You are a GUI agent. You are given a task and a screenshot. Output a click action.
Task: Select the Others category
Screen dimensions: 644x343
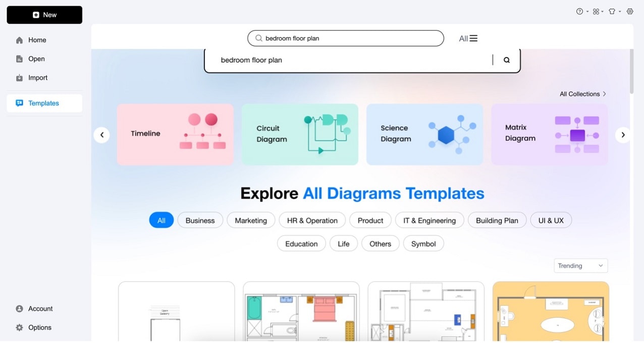coord(381,244)
